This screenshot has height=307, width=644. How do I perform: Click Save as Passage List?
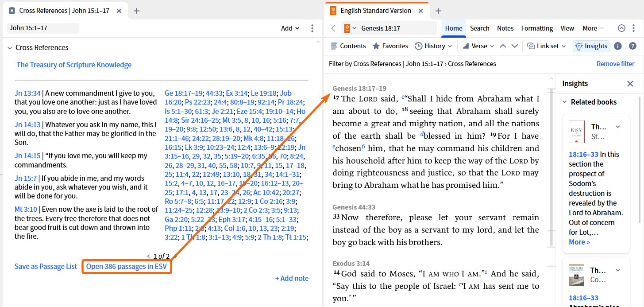[46, 266]
